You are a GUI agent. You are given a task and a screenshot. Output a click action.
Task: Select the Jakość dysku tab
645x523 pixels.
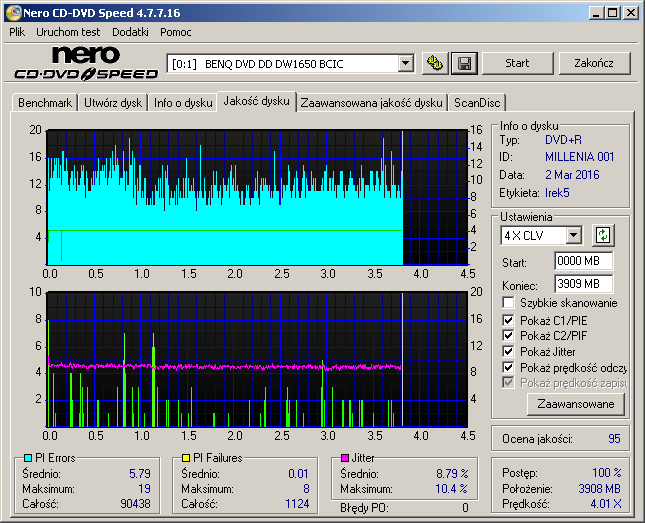coord(256,101)
